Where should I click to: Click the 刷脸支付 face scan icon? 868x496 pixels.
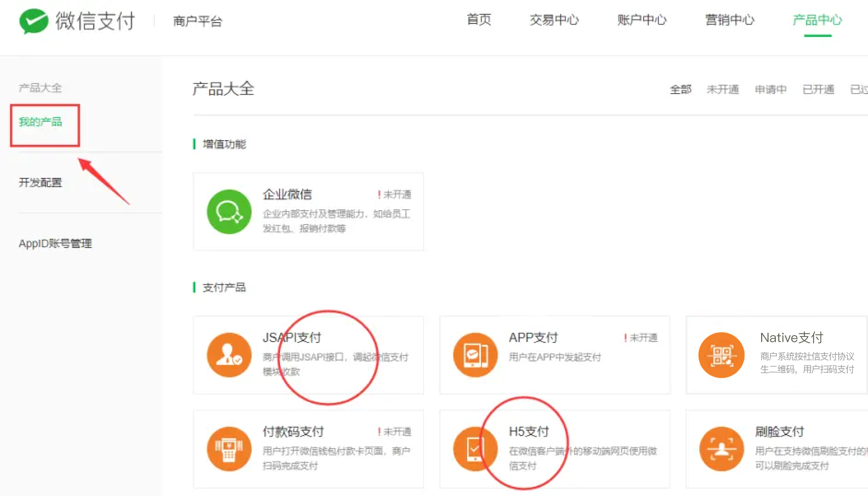click(721, 449)
